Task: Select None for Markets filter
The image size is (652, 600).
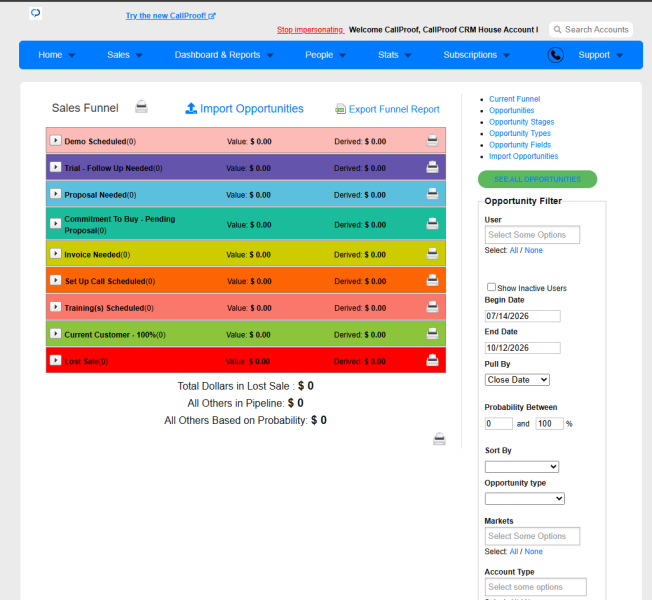Action: click(533, 551)
